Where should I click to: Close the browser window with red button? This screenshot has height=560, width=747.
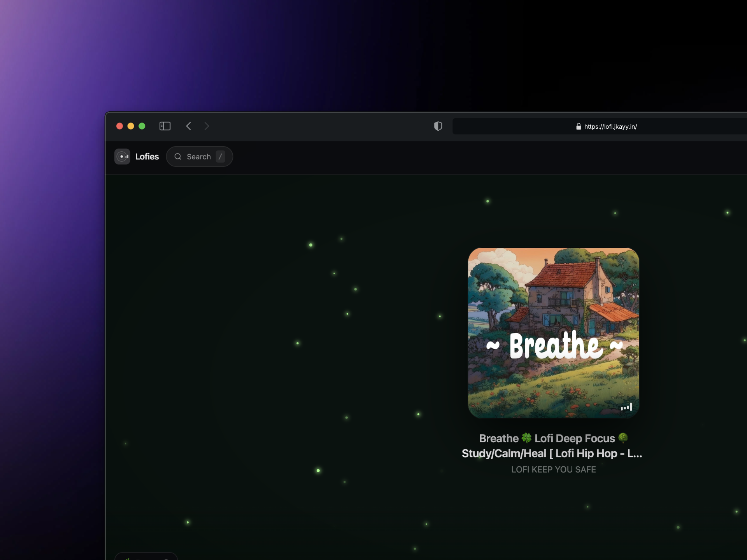coord(120,126)
